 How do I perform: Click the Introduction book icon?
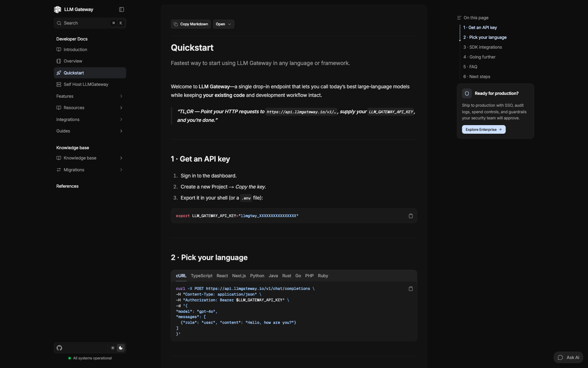pos(59,49)
